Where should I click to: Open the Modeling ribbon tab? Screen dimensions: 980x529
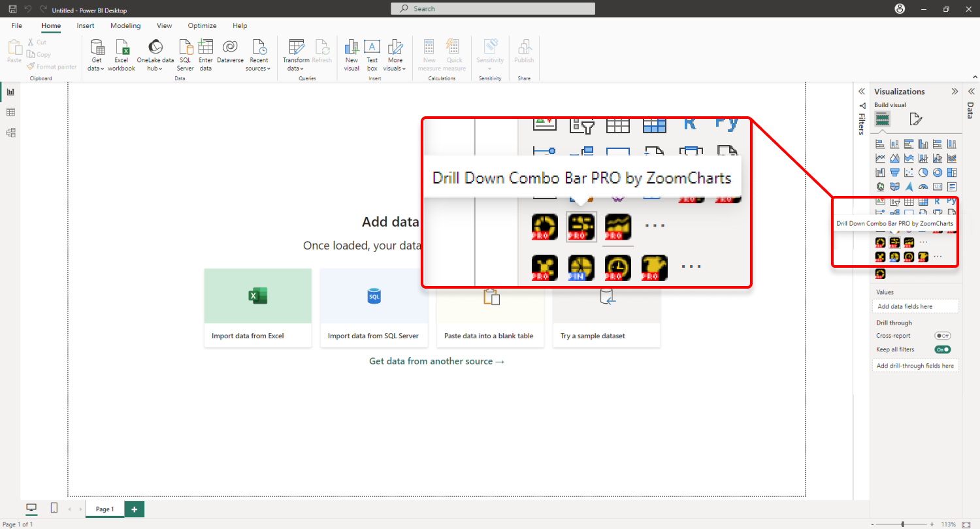[x=125, y=26]
